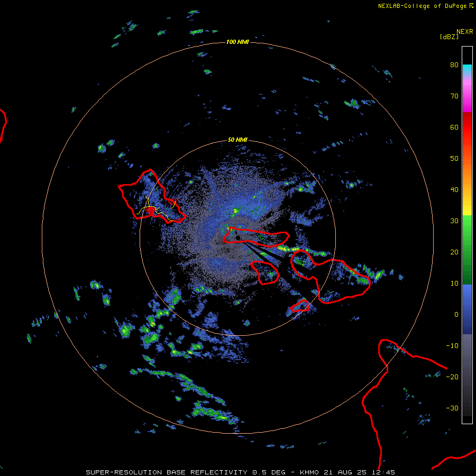Click the 20 value on the dBZ scale
This screenshot has width=476, height=476.
454,252
